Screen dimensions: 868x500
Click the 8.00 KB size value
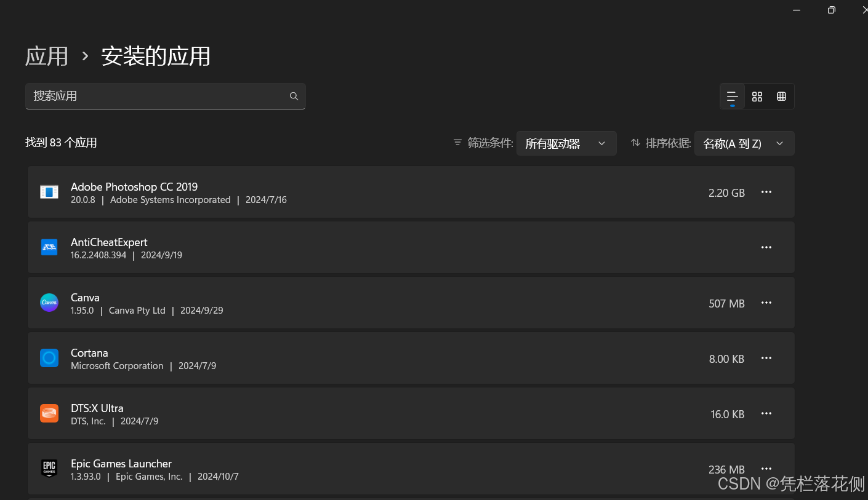coord(726,359)
